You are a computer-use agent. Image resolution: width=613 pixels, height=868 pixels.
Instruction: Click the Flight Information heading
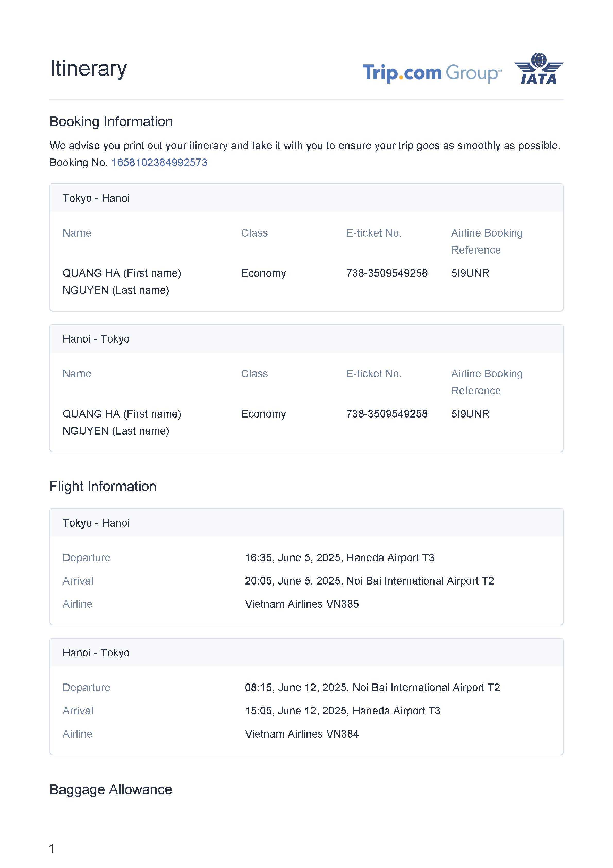(103, 487)
